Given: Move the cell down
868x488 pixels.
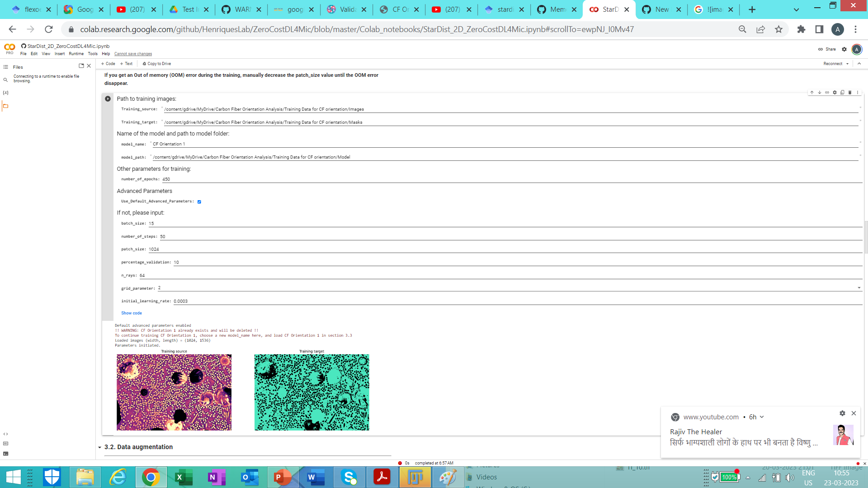Looking at the screenshot, I should coord(819,93).
